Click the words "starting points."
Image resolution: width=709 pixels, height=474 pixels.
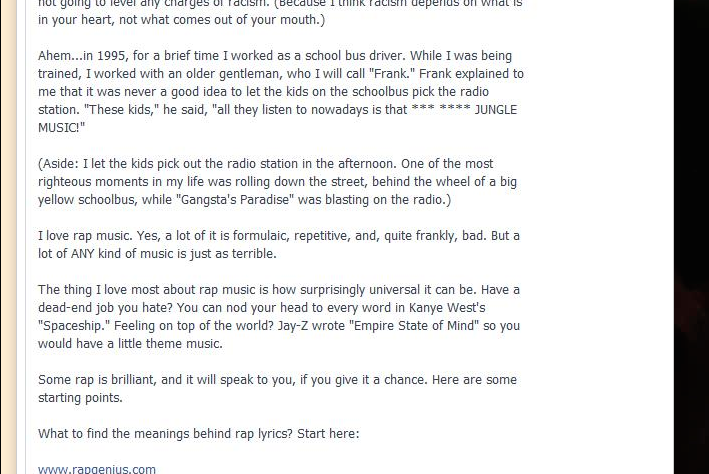(x=80, y=398)
